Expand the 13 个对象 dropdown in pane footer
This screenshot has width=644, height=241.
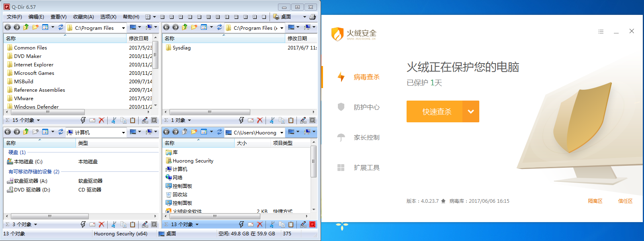[197, 225]
